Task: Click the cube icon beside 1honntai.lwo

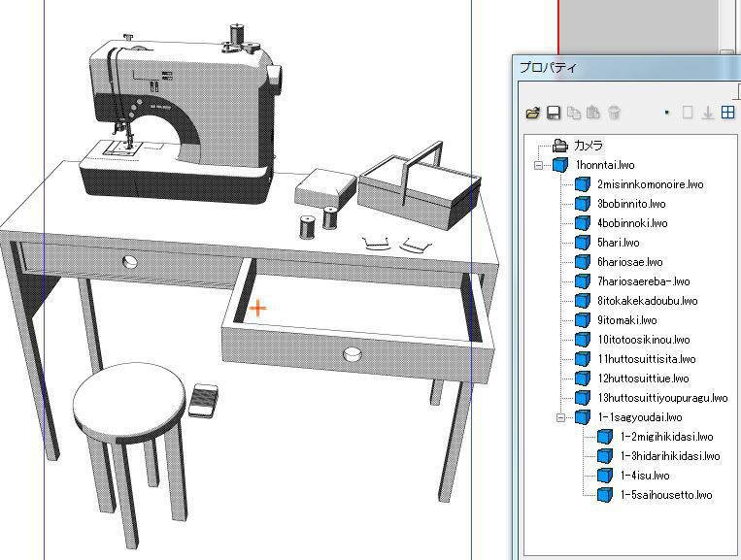Action: click(x=560, y=165)
